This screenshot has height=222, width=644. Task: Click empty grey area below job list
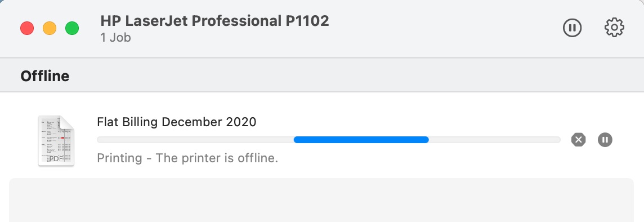[x=321, y=200]
